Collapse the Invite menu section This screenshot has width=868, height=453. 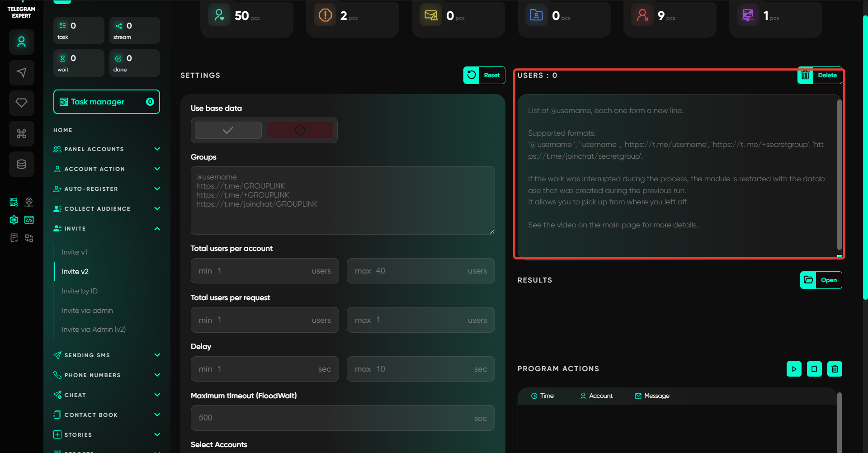pyautogui.click(x=157, y=229)
